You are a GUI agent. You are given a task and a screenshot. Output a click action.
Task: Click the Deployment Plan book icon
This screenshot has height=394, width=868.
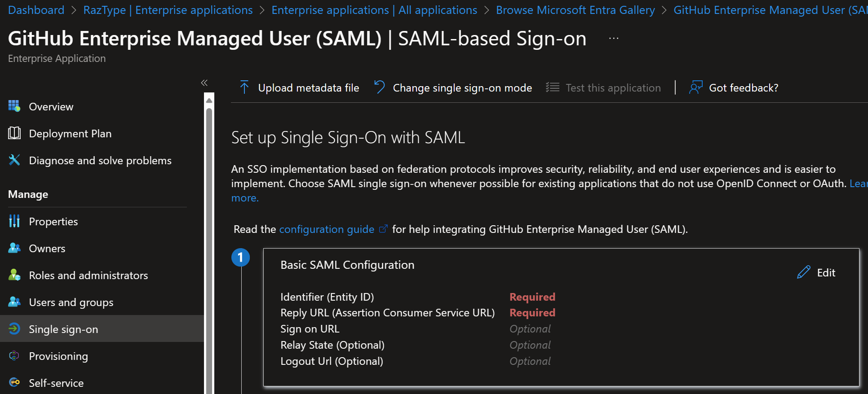pyautogui.click(x=14, y=133)
